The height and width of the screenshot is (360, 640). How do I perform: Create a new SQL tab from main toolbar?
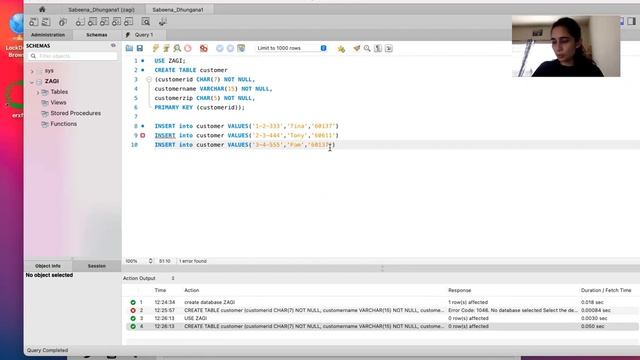pyautogui.click(x=33, y=22)
